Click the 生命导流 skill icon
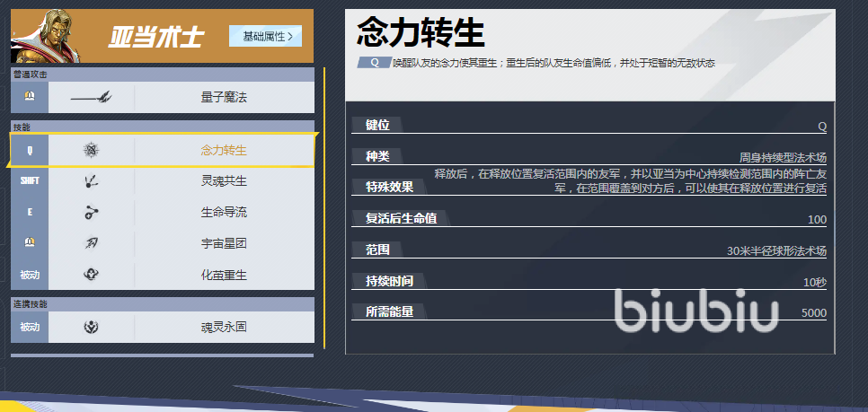868x412 pixels. 91,212
